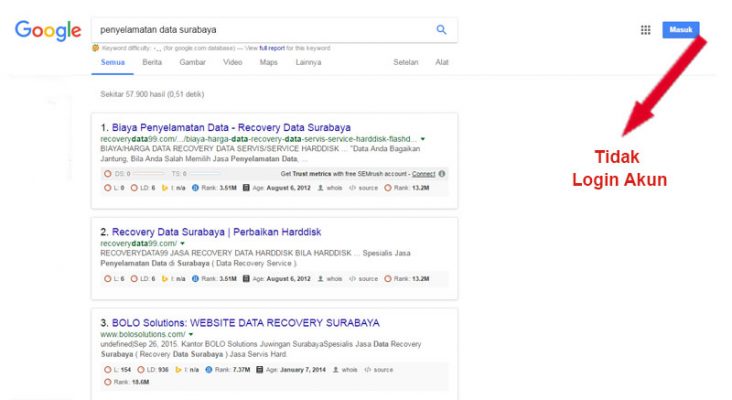Click the blue search magnifier icon
This screenshot has width=732, height=400.
tap(441, 30)
